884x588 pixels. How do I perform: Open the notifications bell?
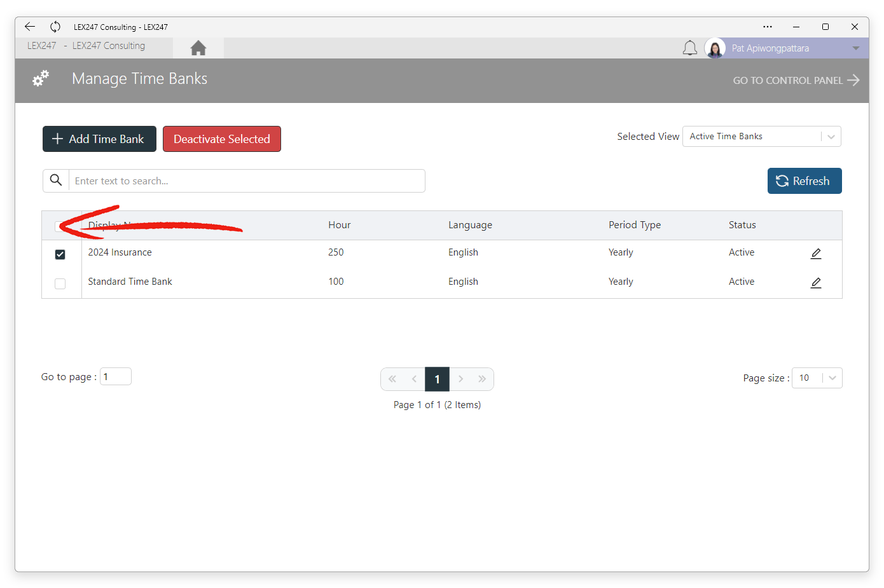pos(690,48)
